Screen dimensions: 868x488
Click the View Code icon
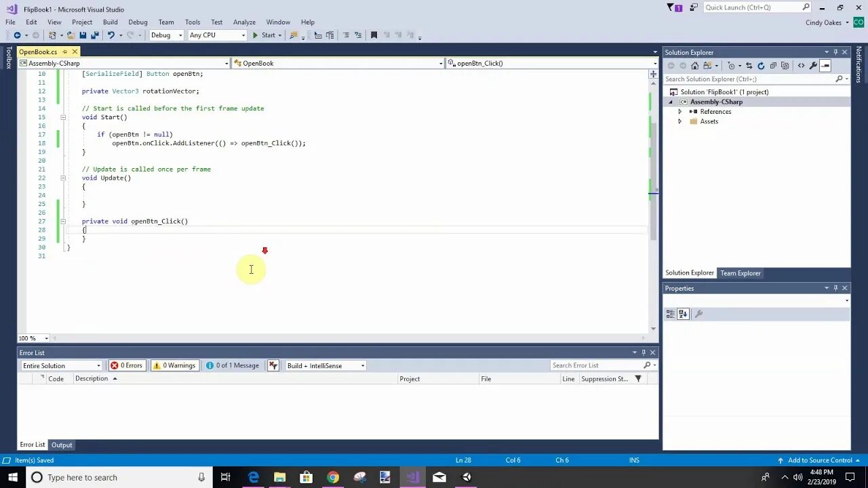pyautogui.click(x=801, y=66)
